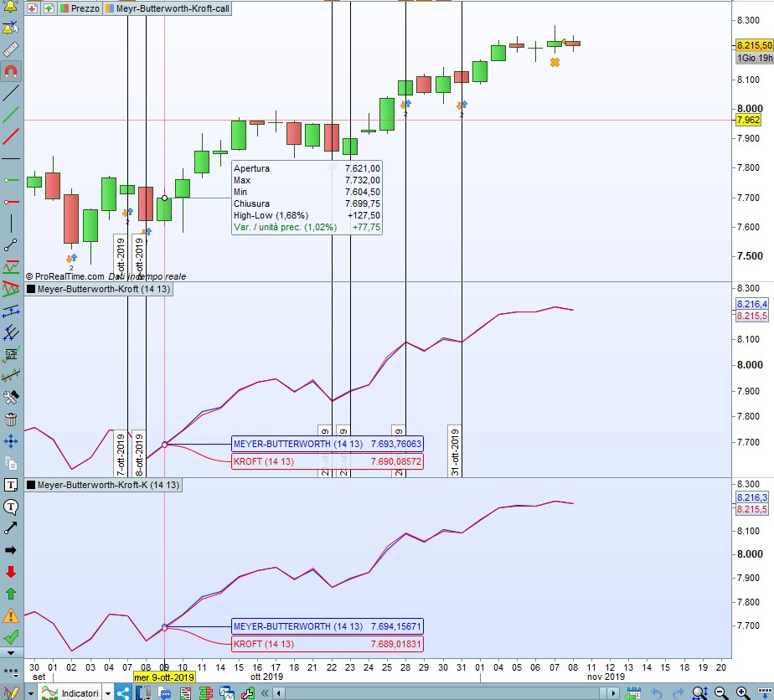774x700 pixels.
Task: Open the Prezzo settings label
Action: (x=80, y=8)
